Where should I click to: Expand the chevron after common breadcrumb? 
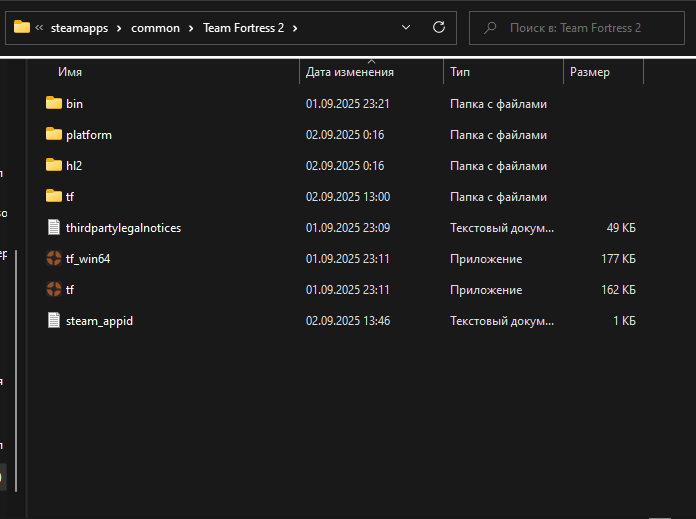pos(191,28)
